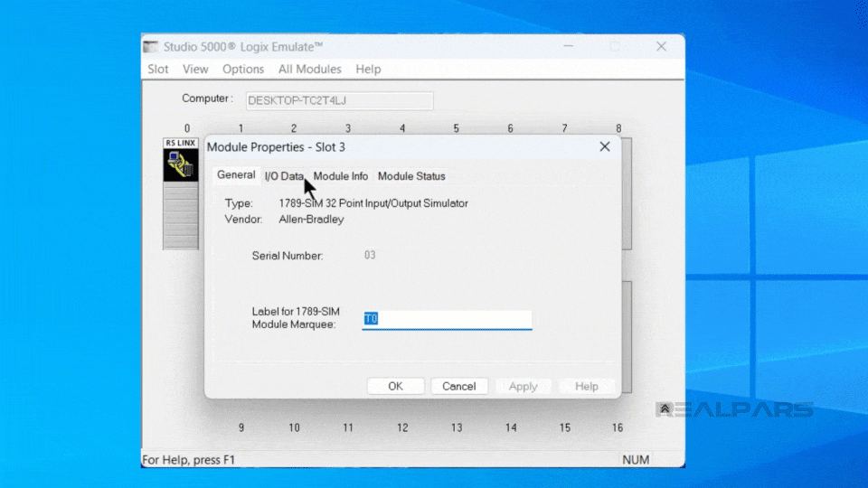Click slot number 9 label

click(x=241, y=427)
